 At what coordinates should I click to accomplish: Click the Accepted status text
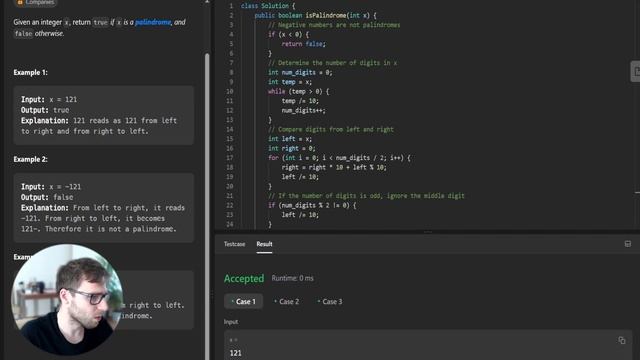pos(244,278)
